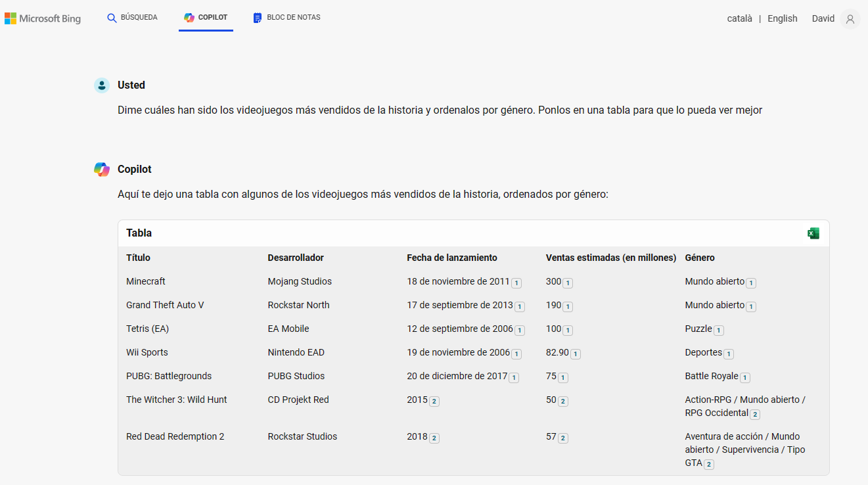Click the user profile avatar icon

pyautogui.click(x=850, y=19)
